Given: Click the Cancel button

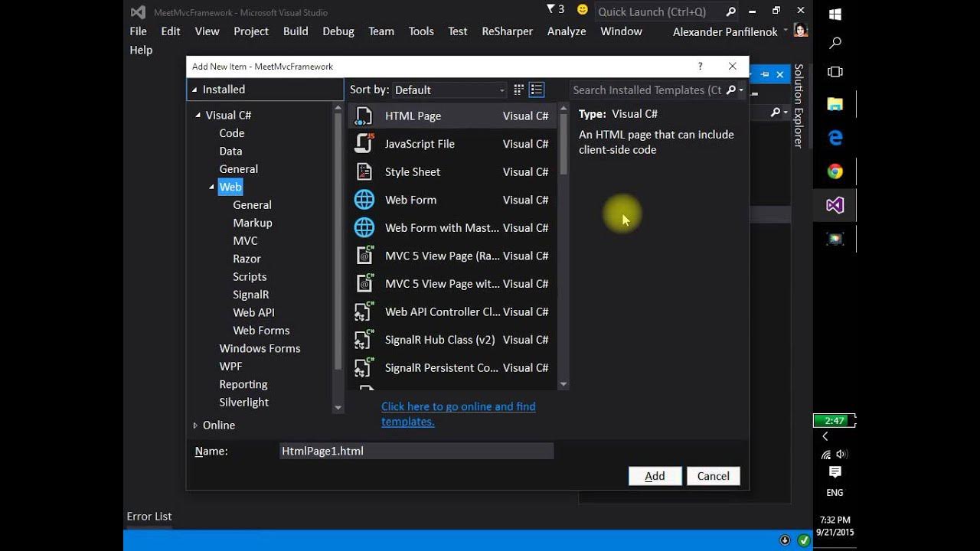Looking at the screenshot, I should tap(714, 476).
